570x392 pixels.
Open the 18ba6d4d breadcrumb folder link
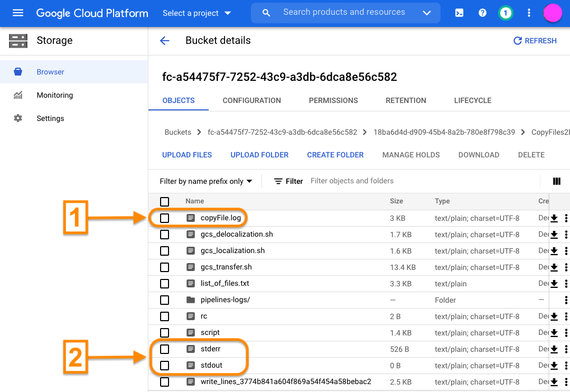coord(444,133)
